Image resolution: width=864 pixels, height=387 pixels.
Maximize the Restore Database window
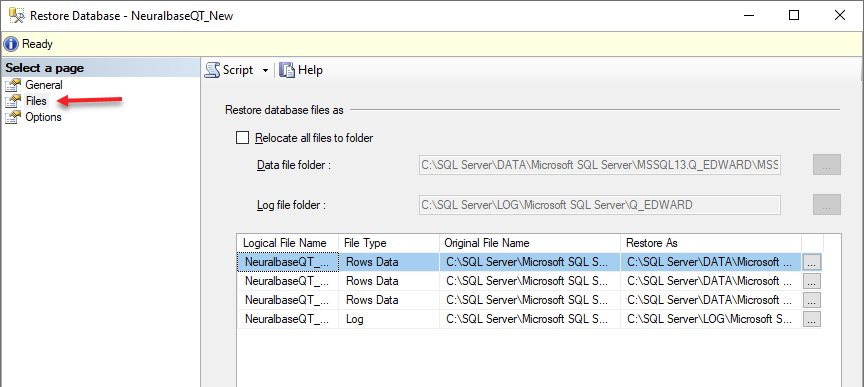[794, 15]
